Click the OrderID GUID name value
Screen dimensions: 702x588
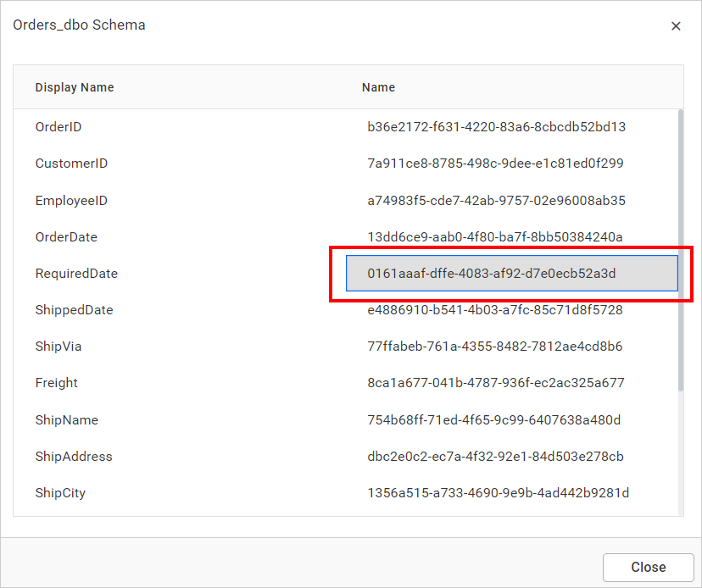tap(496, 127)
